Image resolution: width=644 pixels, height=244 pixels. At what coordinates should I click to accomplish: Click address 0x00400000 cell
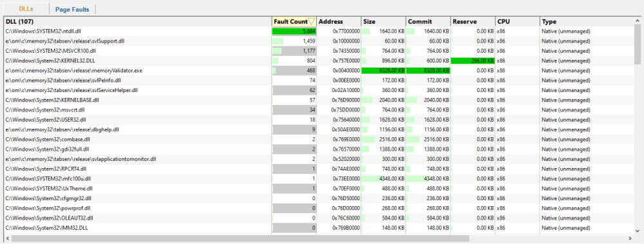click(339, 71)
